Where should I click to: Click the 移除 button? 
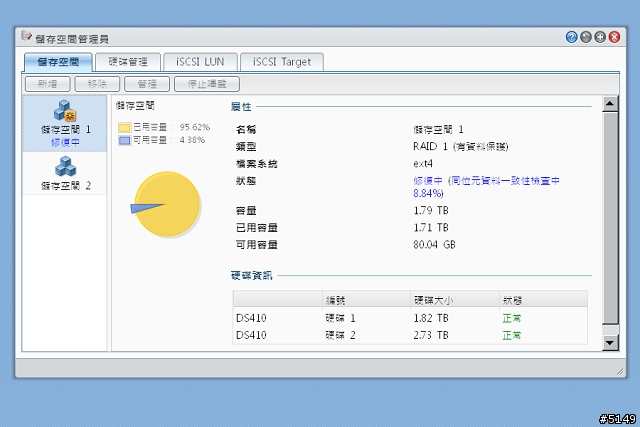tap(97, 84)
